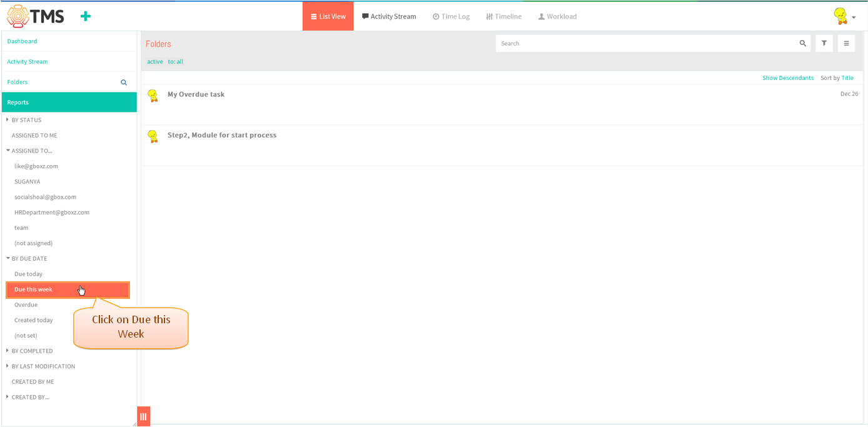The image size is (868, 427).
Task: Switch to Activity Stream tab
Action: 389,16
